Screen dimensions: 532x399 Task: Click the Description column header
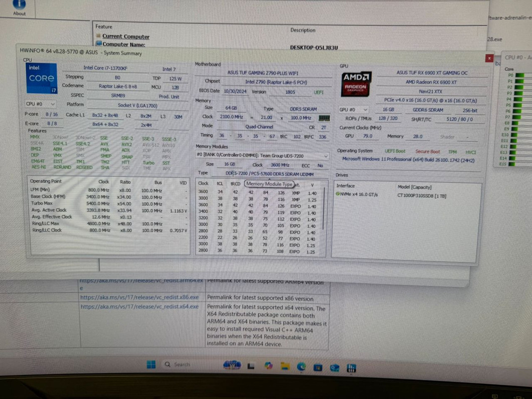pos(303,30)
